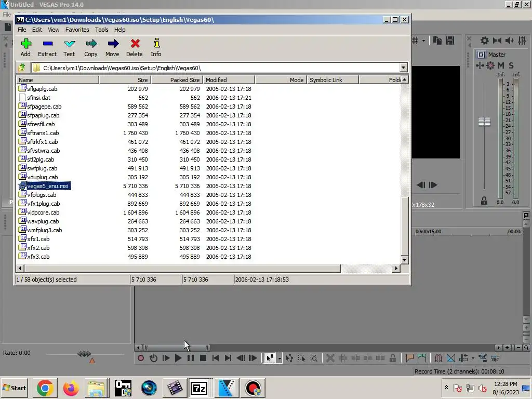Click Go to Start in VEGAS transport
This screenshot has height=399, width=532.
click(x=216, y=358)
